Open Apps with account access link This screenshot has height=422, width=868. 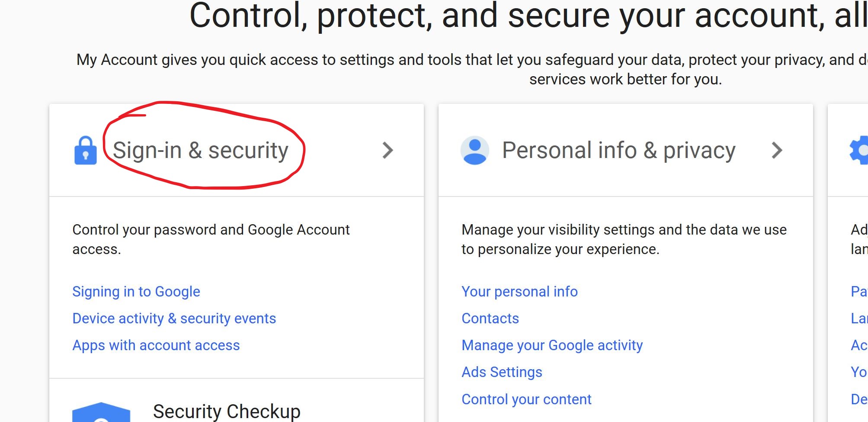pos(156,345)
